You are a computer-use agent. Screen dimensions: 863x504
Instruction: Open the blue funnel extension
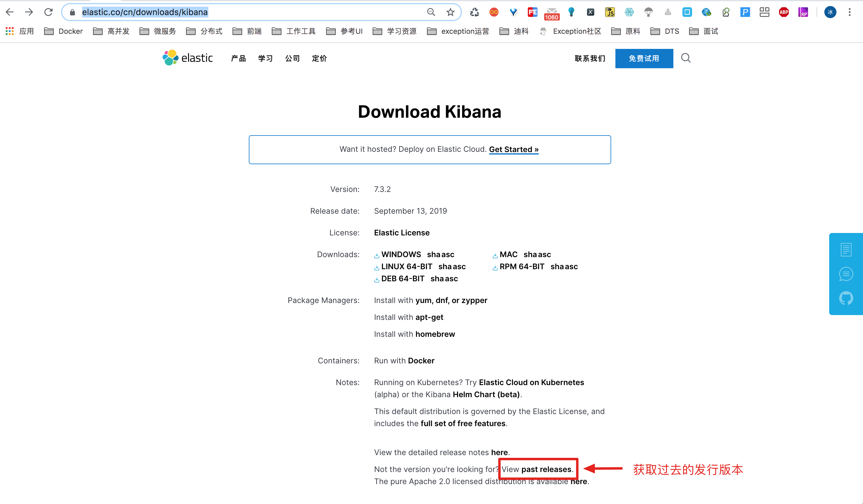point(513,12)
